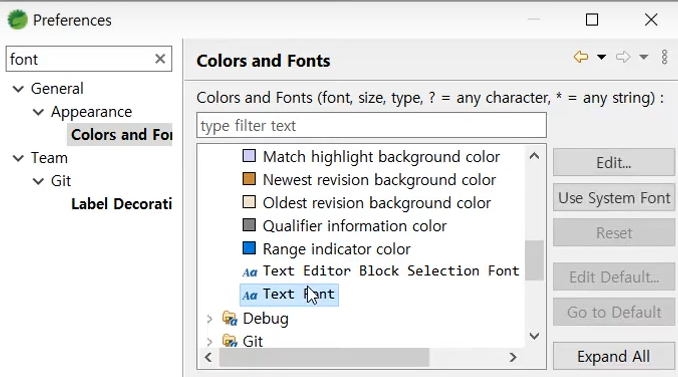Open the back history dropdown arrow

(x=601, y=57)
